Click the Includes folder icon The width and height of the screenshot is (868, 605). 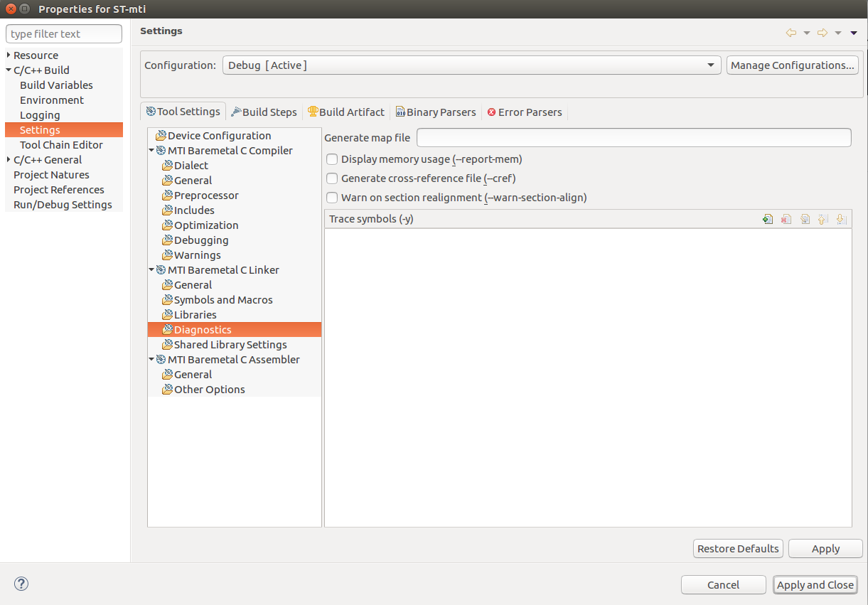pos(167,210)
